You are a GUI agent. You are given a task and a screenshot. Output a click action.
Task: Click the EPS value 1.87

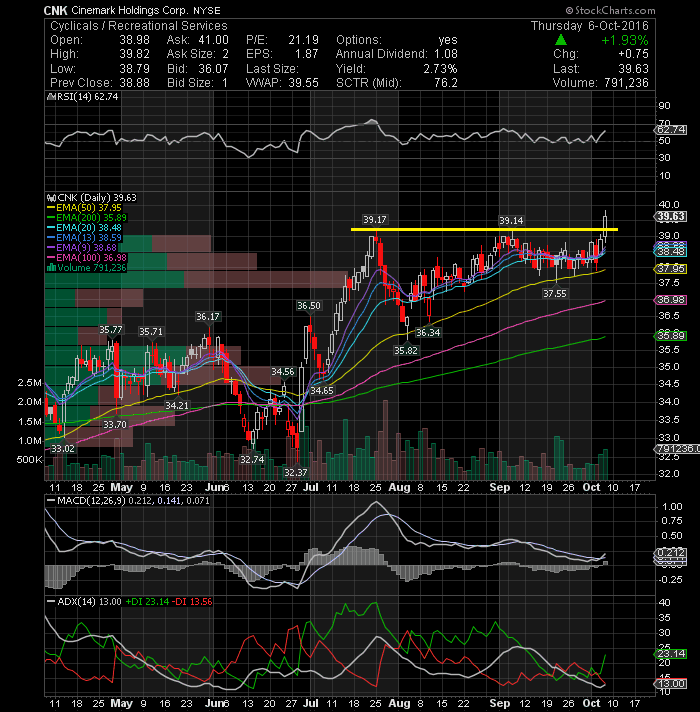(306, 54)
